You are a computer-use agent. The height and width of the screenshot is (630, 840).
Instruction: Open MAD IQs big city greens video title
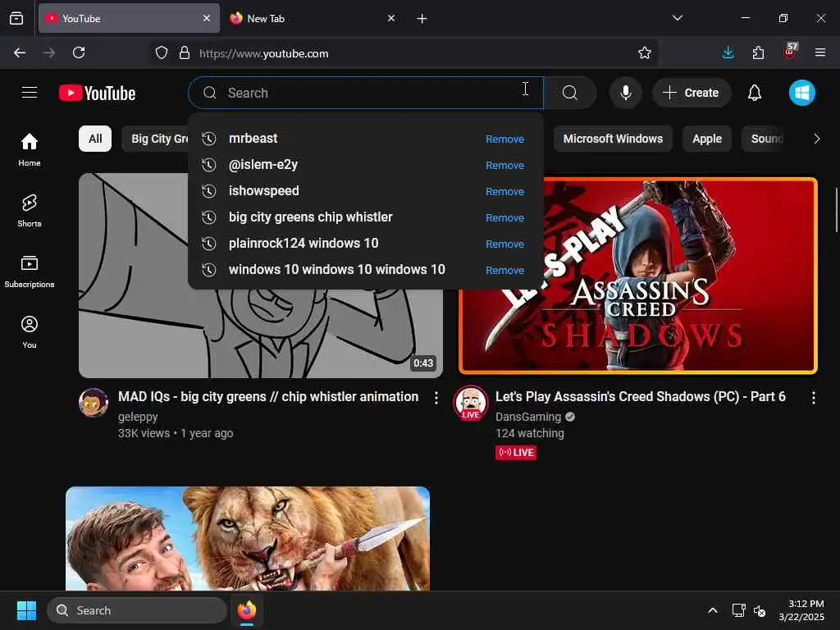(268, 396)
